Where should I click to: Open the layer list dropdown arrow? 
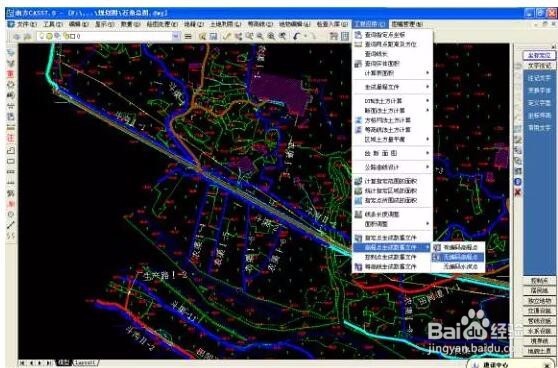[176, 36]
